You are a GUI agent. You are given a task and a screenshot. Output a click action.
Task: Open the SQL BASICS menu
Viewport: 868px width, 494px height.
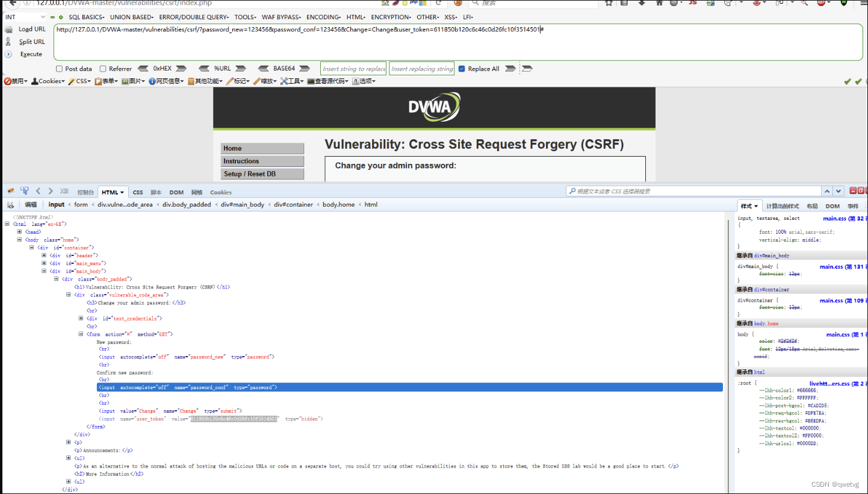(86, 17)
